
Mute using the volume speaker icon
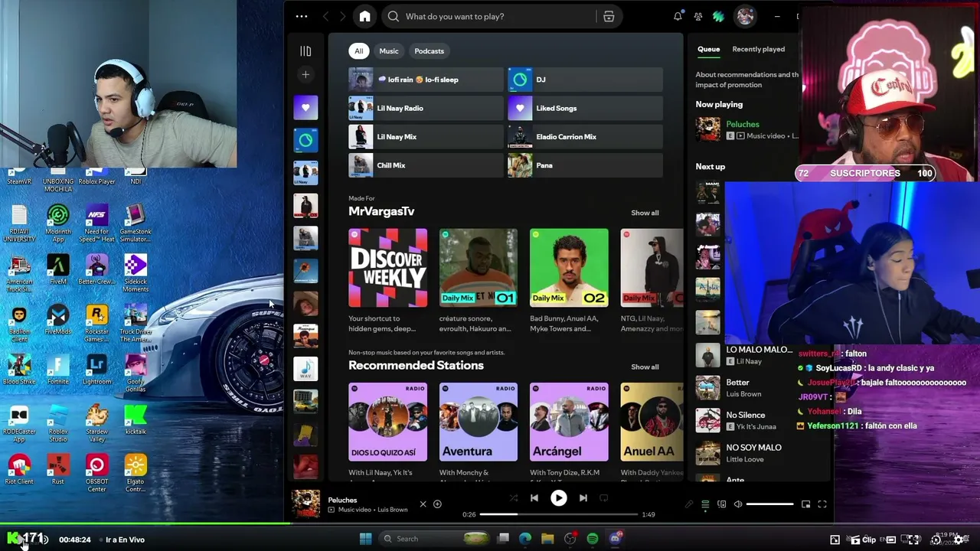(x=738, y=504)
